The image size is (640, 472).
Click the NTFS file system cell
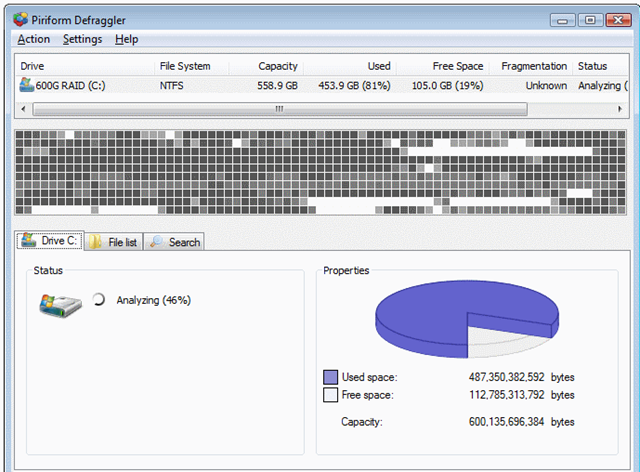tap(171, 85)
